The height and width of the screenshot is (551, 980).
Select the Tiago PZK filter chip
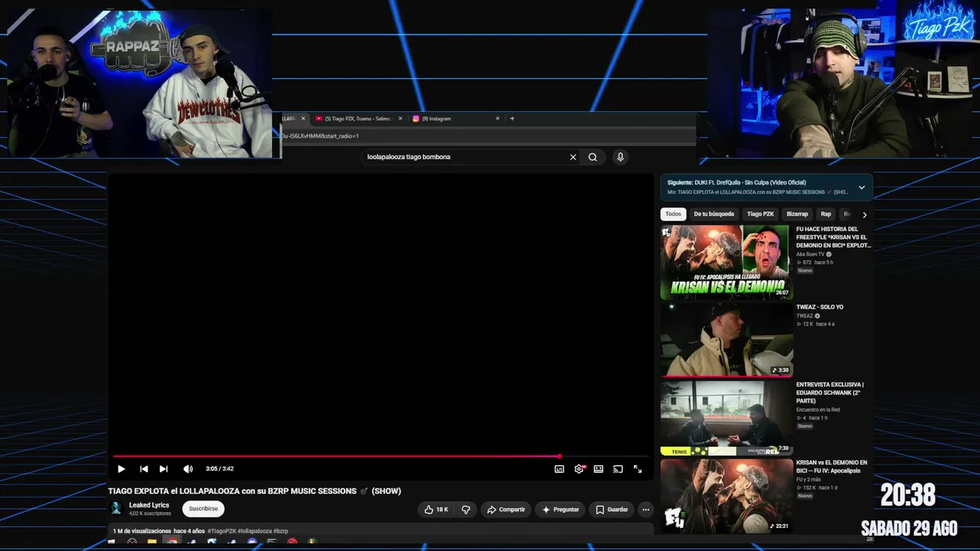[x=760, y=214]
